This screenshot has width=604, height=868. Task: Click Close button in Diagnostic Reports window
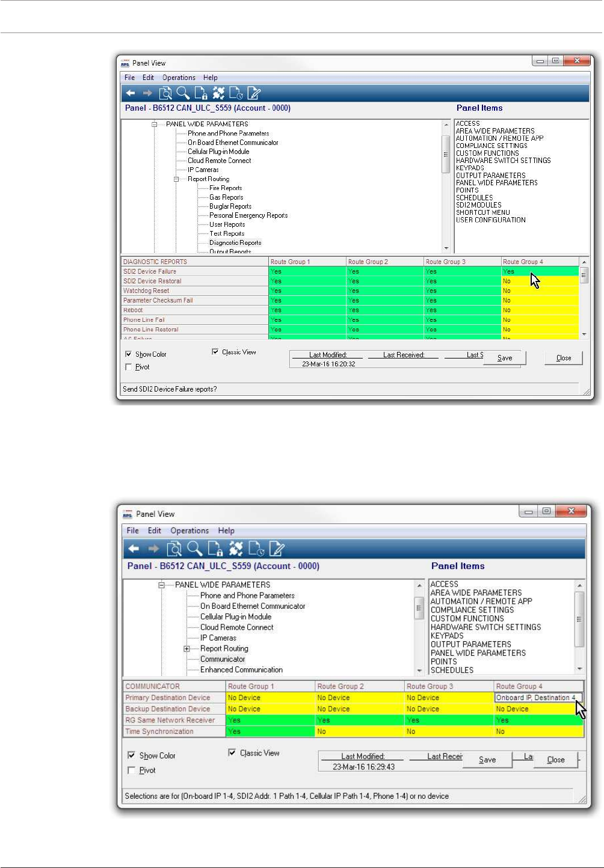[x=564, y=358]
